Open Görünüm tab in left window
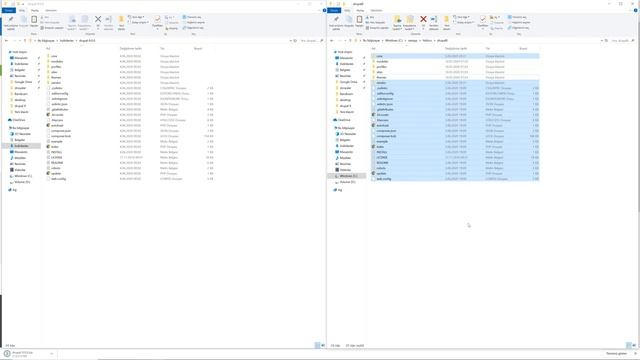This screenshot has height=360, width=640. coord(51,10)
